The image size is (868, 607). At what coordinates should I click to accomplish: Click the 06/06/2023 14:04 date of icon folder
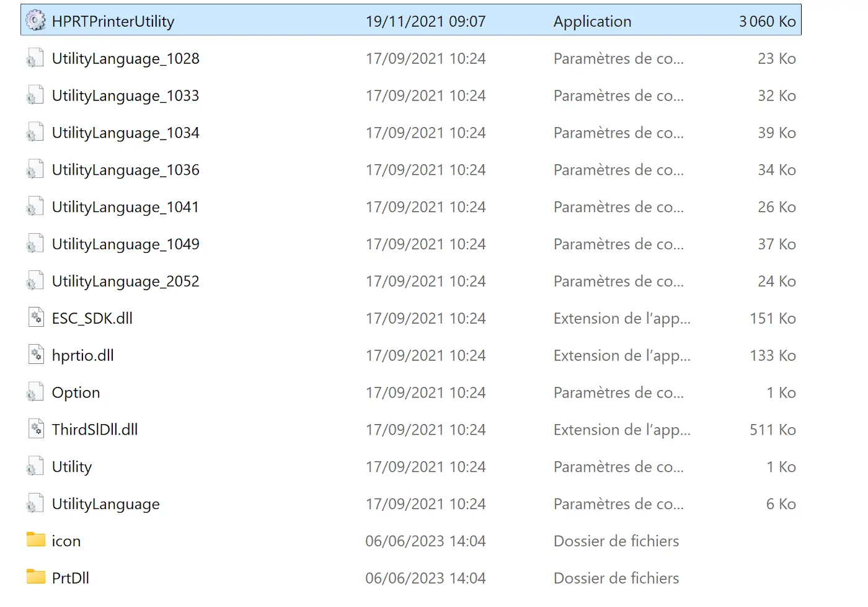tap(425, 541)
